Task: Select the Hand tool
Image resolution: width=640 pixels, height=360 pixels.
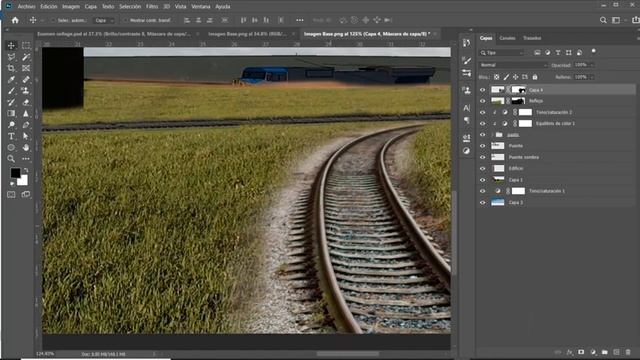Action: [26, 147]
